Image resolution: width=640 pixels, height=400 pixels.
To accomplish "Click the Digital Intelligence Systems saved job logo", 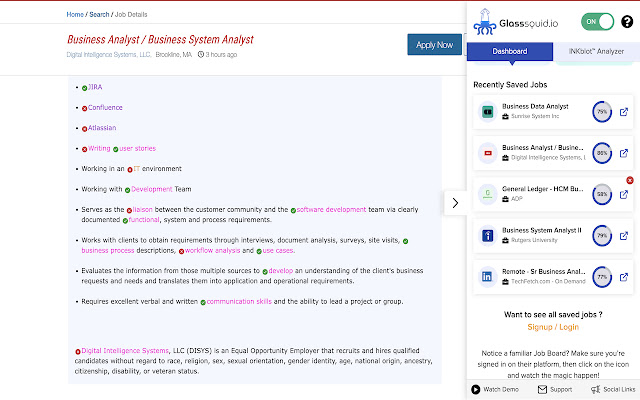I will 488,153.
